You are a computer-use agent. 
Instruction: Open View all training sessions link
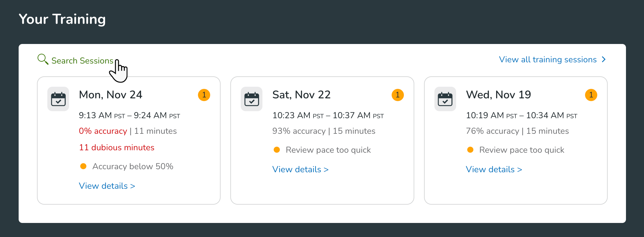click(x=547, y=60)
